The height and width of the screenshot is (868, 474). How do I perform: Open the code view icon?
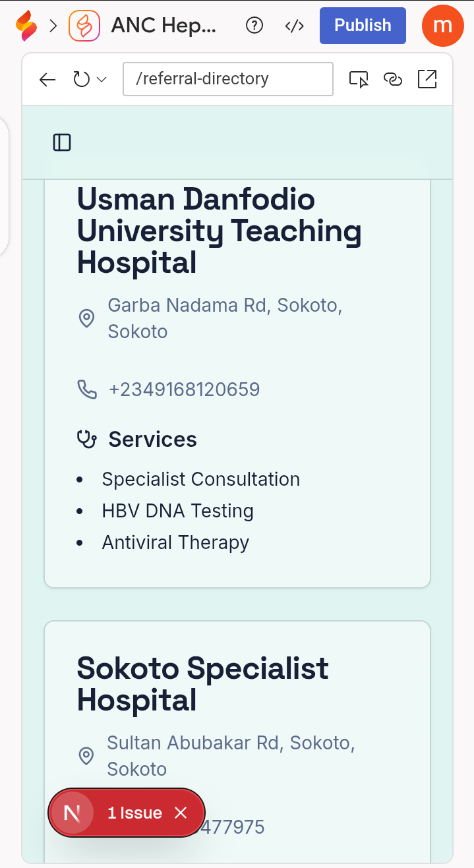(294, 26)
